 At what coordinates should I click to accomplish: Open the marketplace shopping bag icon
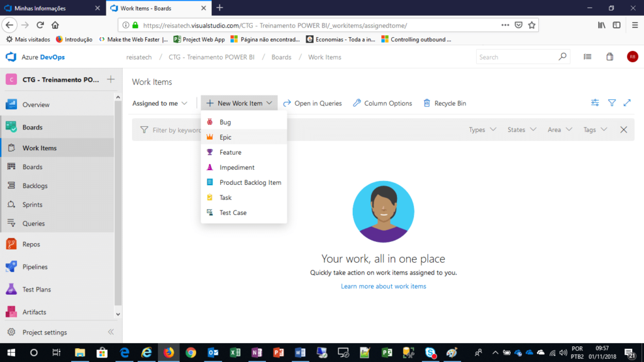[x=609, y=57]
